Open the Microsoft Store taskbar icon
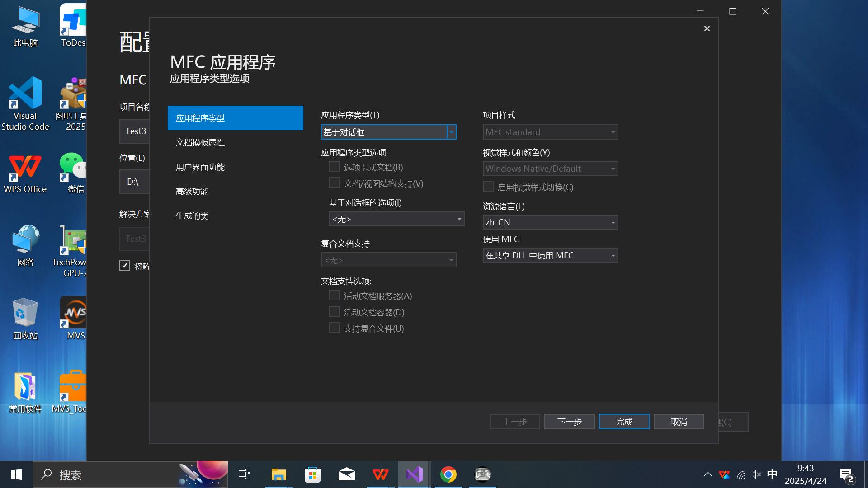Viewport: 868px width, 488px height. [312, 474]
